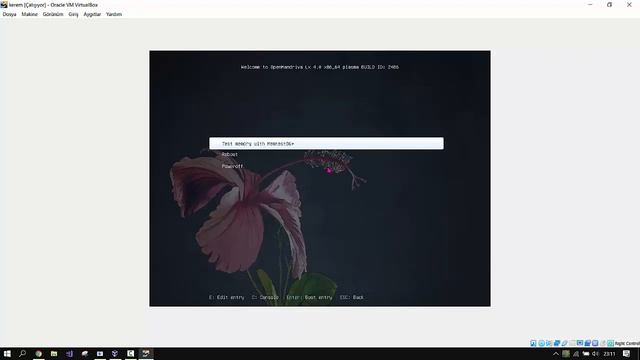Minimize the VirtualBox VM window
The height and width of the screenshot is (360, 640).
pos(590,4)
